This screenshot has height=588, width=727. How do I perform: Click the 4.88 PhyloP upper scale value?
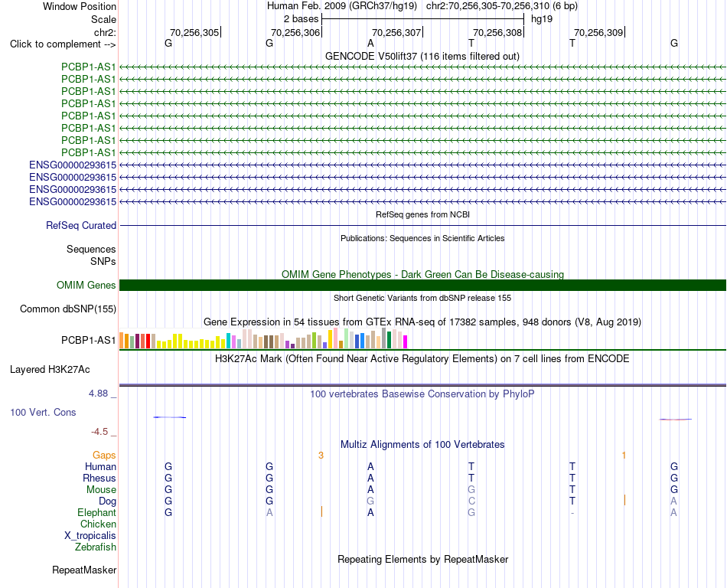(x=98, y=394)
